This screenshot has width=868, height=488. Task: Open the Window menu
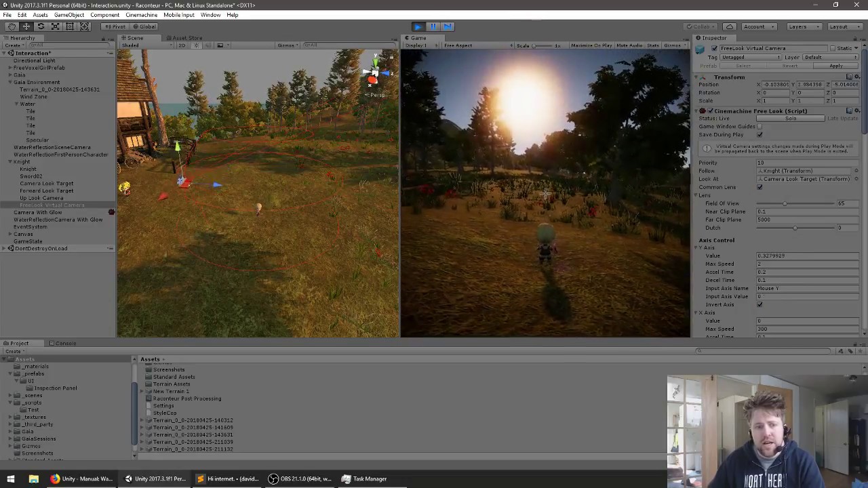210,15
